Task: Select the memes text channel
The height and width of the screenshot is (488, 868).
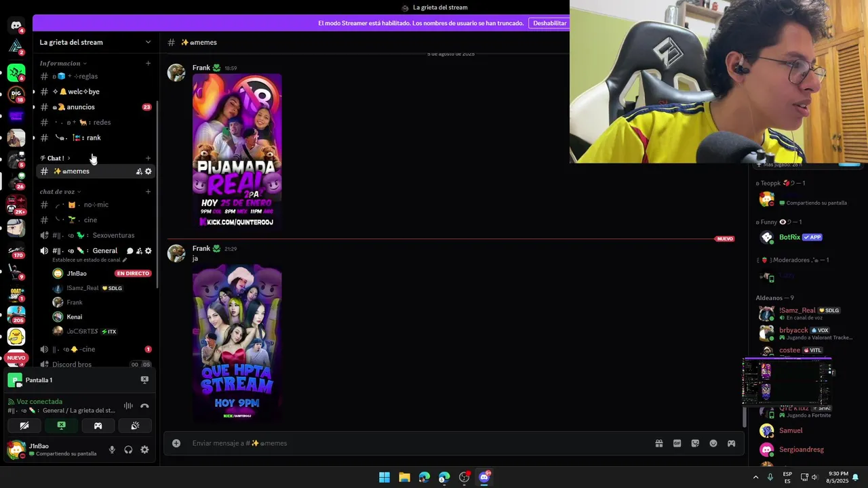Action: click(x=95, y=171)
